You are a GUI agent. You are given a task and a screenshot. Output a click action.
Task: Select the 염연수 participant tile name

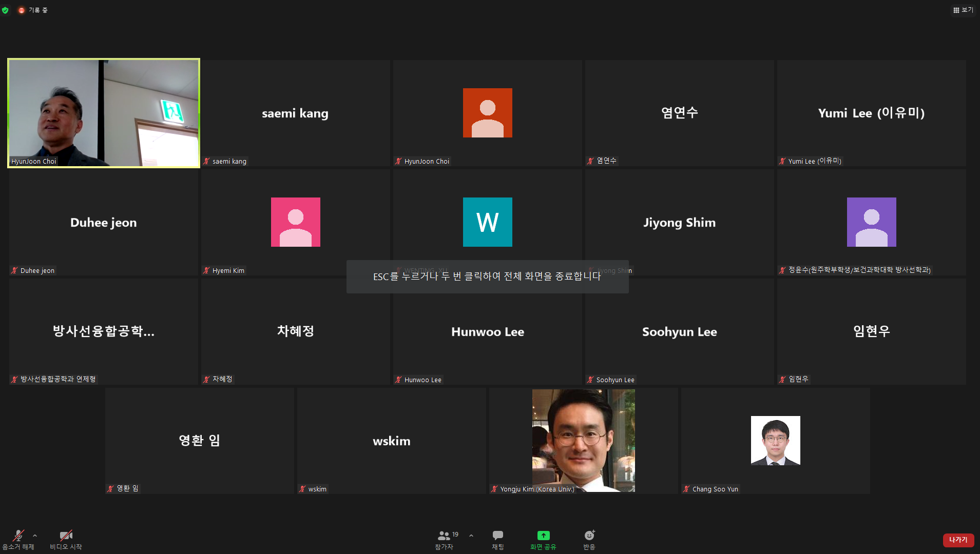point(679,112)
